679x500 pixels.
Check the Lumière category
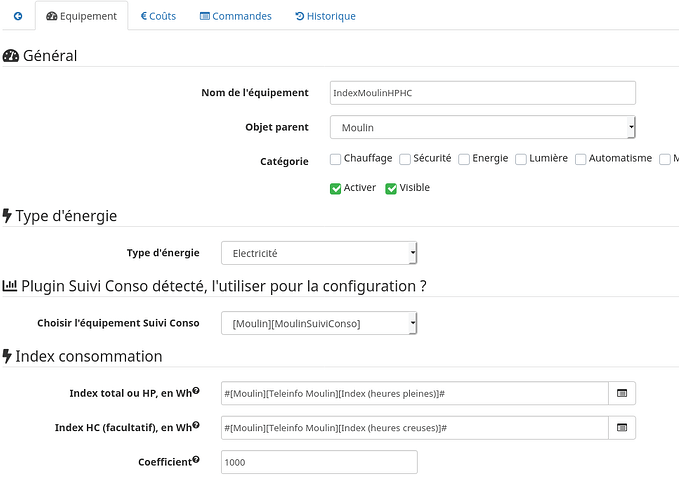[521, 159]
